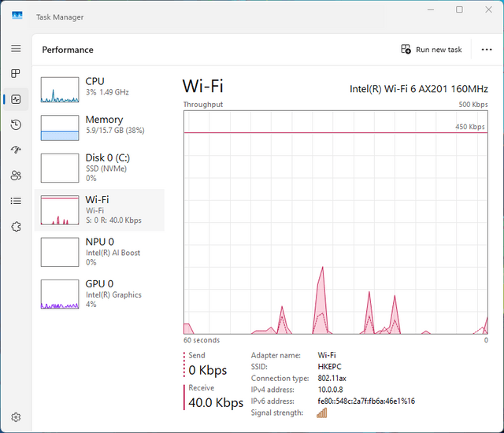504x433 pixels.
Task: Open the Users page icon
Action: pos(16,176)
